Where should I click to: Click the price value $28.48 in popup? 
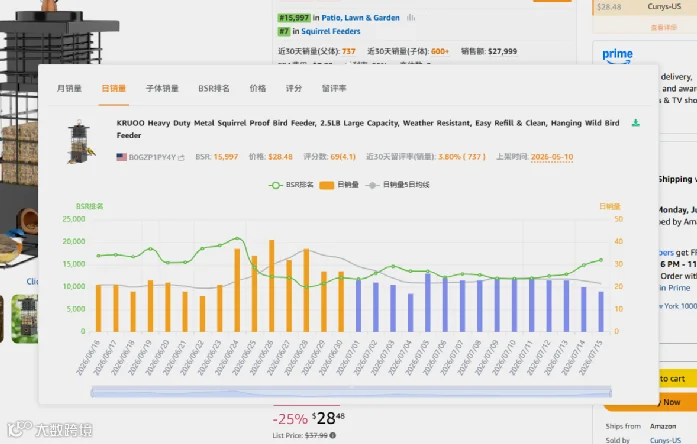click(x=280, y=157)
